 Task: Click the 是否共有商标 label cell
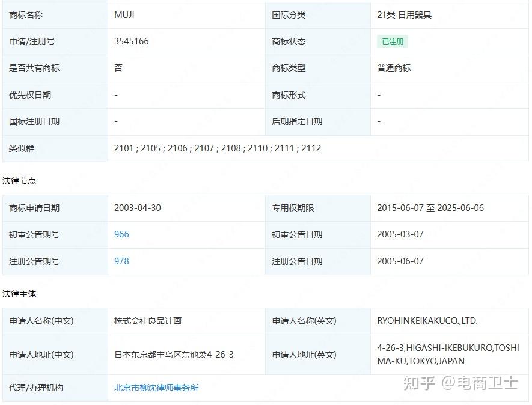pos(55,68)
